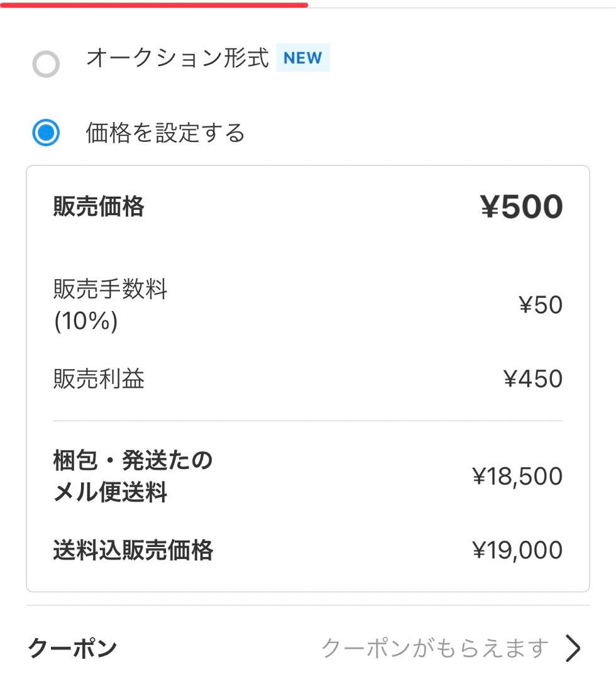Select the オークション形式 radio button

click(x=46, y=63)
